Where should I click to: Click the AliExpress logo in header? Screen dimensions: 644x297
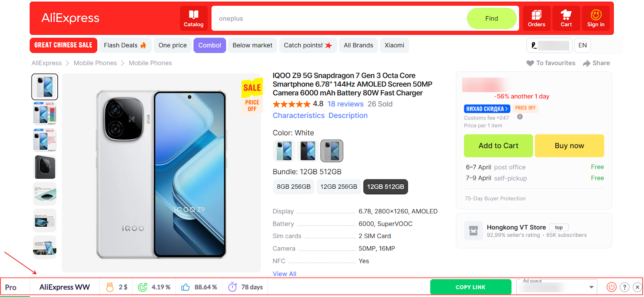click(70, 18)
